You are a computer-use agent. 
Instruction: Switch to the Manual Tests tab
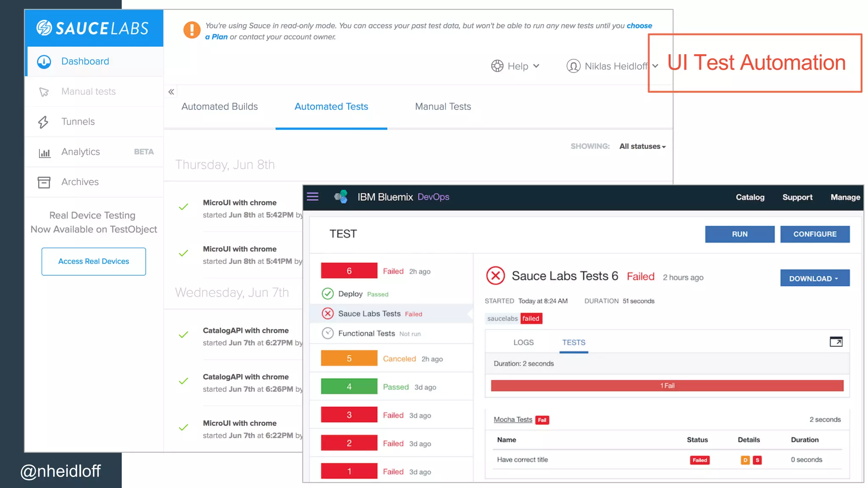click(443, 106)
